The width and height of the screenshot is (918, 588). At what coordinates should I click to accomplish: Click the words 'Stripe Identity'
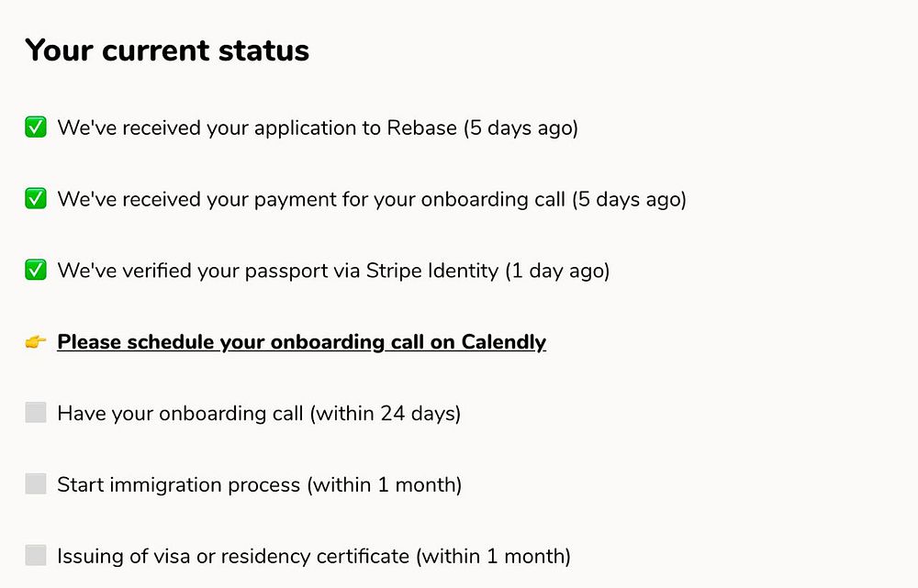[x=432, y=270]
